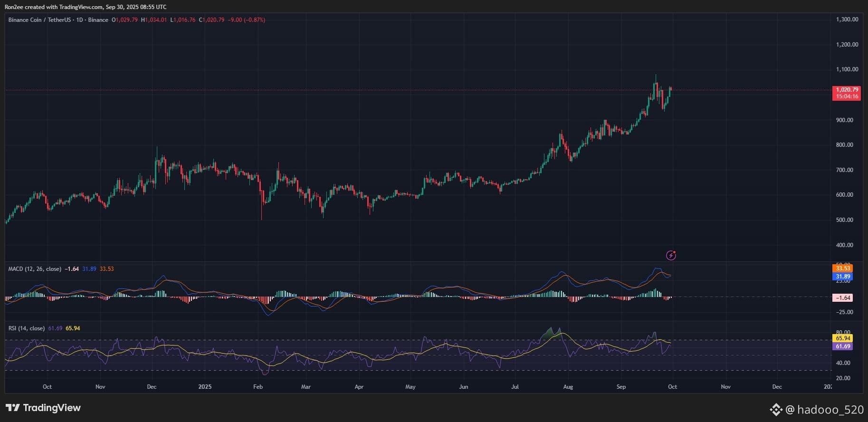This screenshot has height=422, width=868.
Task: Click the purple lightning bolt icon
Action: click(x=671, y=255)
